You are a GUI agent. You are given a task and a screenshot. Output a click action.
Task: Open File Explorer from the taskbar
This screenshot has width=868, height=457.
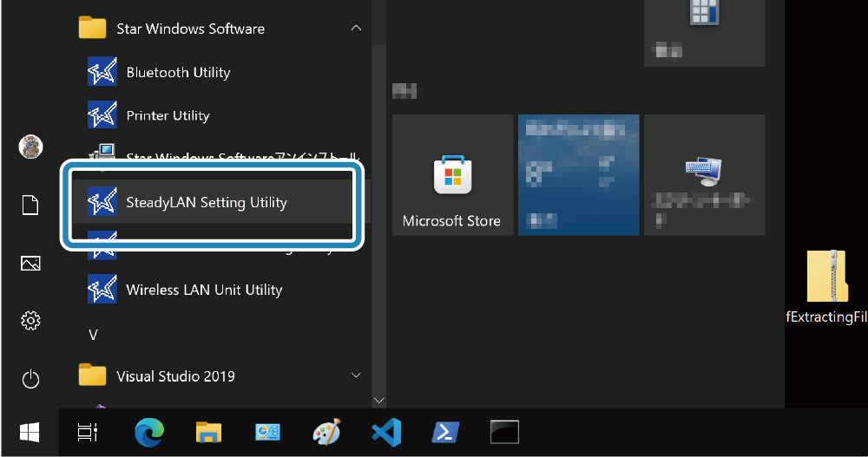click(207, 432)
